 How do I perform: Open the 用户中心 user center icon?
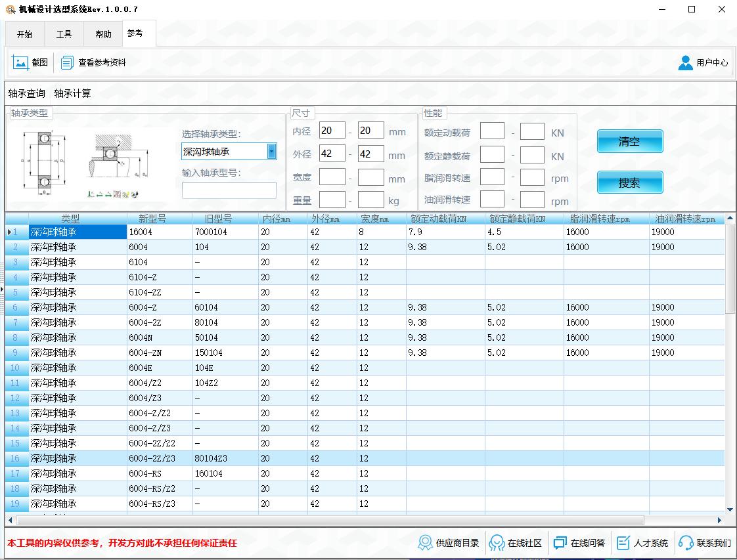[x=685, y=62]
